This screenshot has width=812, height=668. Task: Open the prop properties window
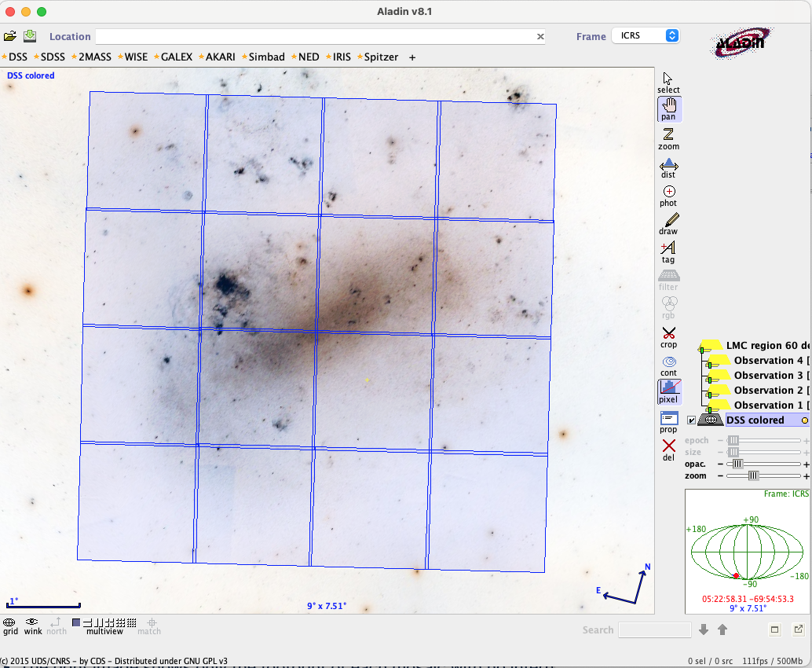(668, 422)
